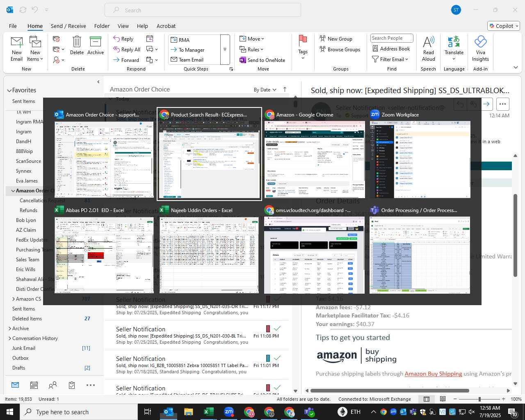Click Browse Groups
The height and width of the screenshot is (420, 525).
click(x=340, y=50)
